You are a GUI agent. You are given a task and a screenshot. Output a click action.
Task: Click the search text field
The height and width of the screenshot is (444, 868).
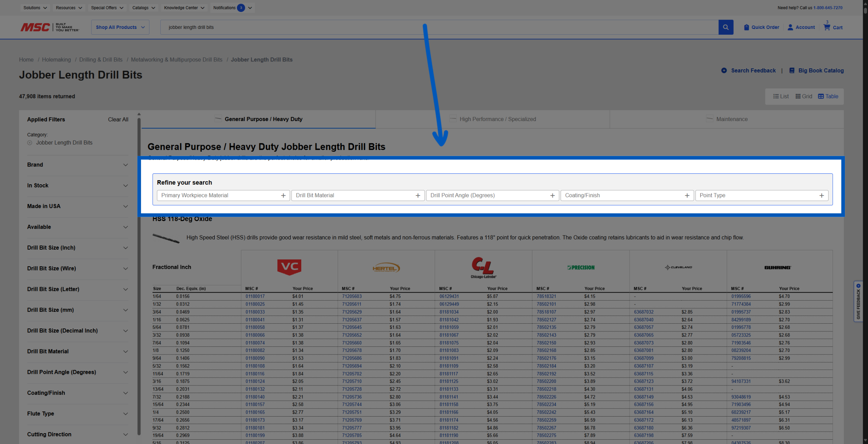pos(439,27)
